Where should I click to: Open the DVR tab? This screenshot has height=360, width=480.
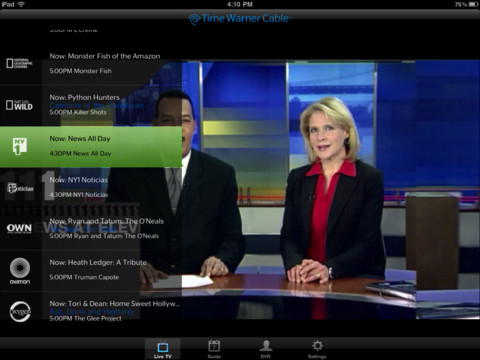266,349
